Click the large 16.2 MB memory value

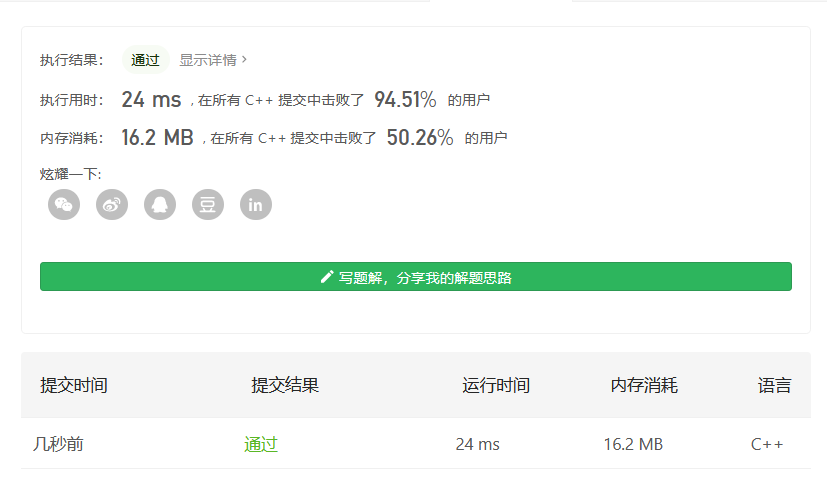(157, 138)
